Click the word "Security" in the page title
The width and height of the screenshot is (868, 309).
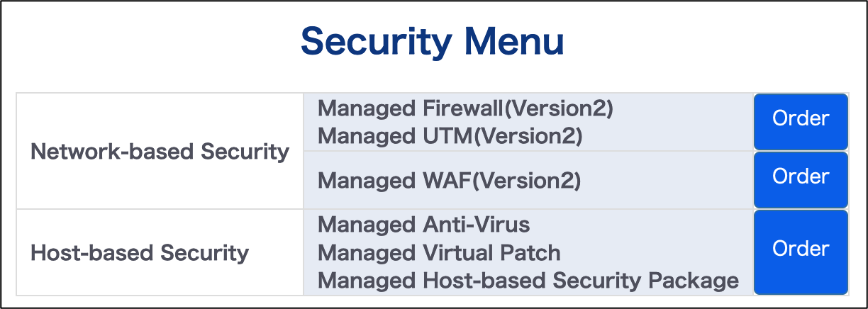tap(375, 42)
